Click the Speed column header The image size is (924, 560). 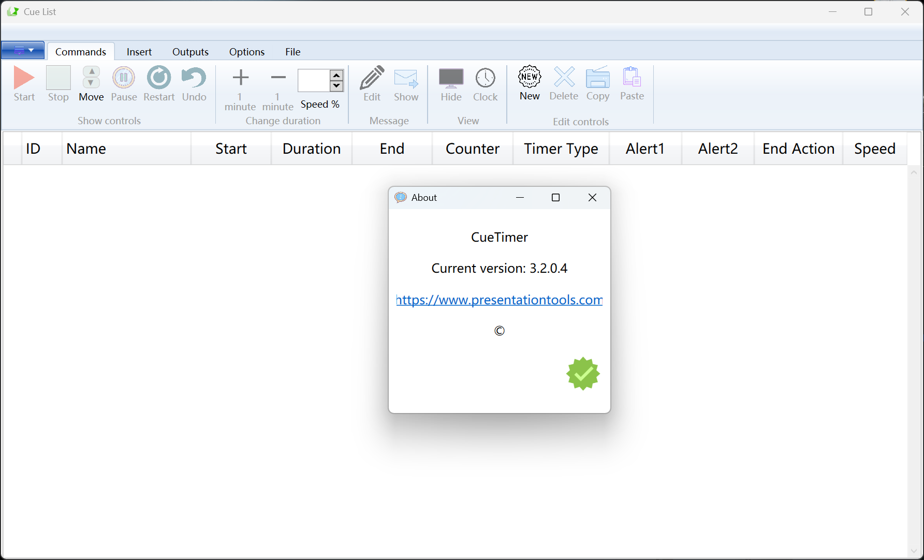click(875, 149)
